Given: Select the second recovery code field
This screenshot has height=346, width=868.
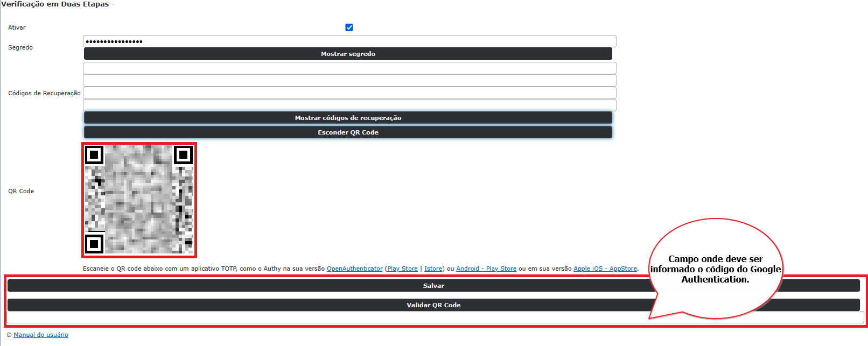Looking at the screenshot, I should [x=349, y=80].
